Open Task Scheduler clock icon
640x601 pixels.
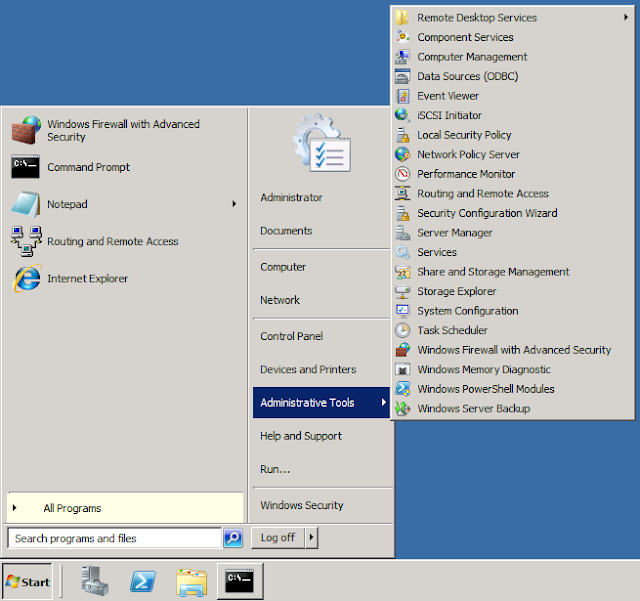402,330
